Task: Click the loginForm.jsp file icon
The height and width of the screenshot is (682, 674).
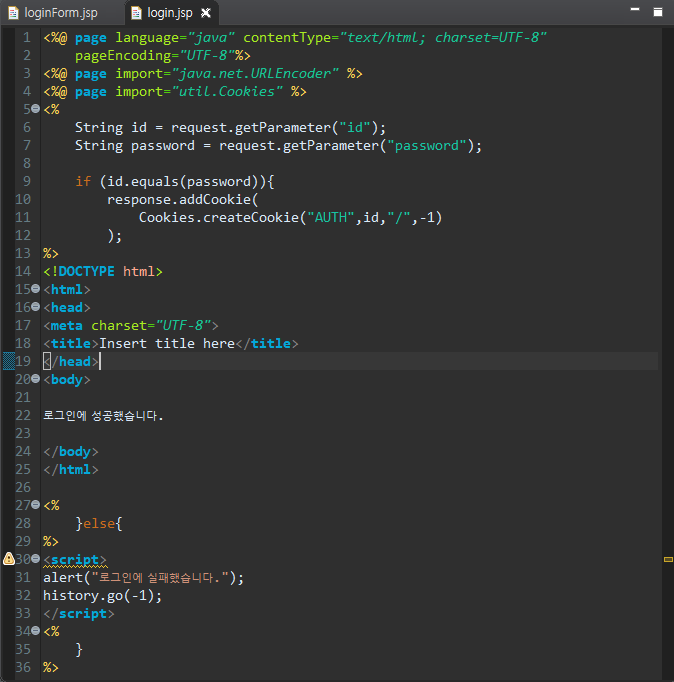Action: (x=13, y=13)
